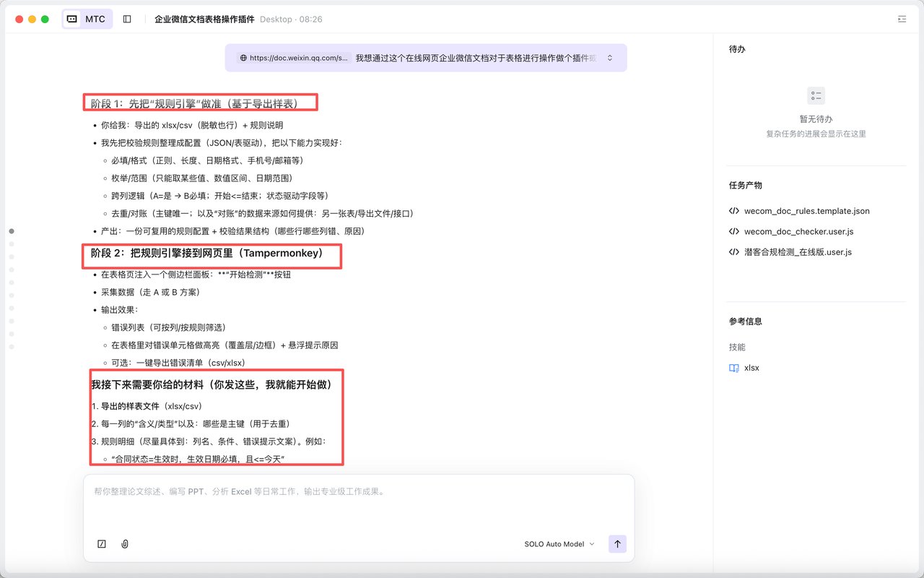This screenshot has height=578, width=924.
Task: Click the line 产出：一份可复用的规则配置
Action: 232,231
